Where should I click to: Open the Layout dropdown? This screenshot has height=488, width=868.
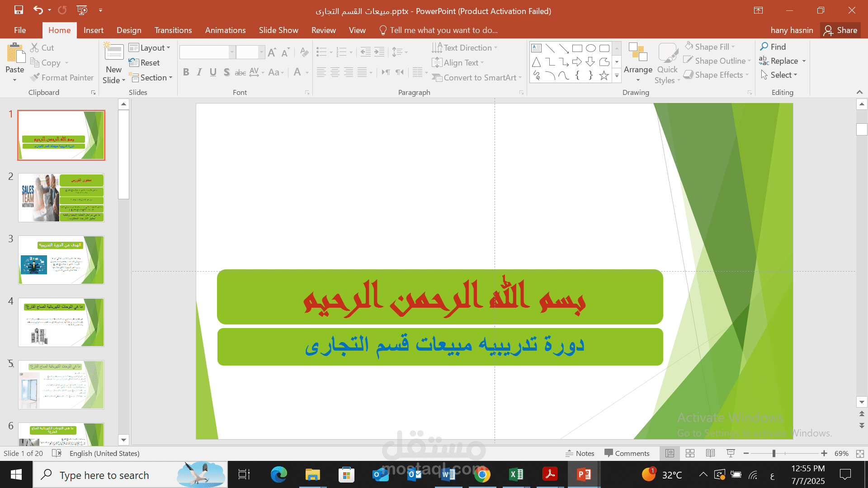tap(150, 48)
